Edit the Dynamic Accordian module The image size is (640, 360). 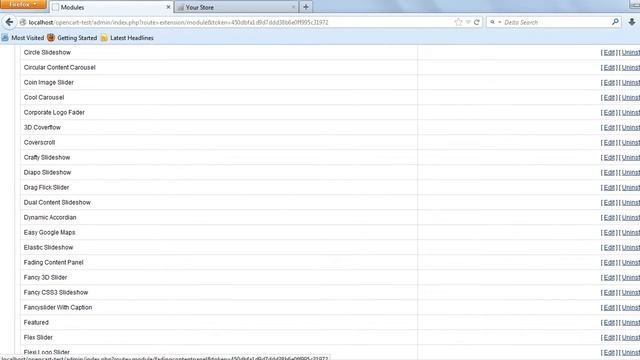point(609,218)
